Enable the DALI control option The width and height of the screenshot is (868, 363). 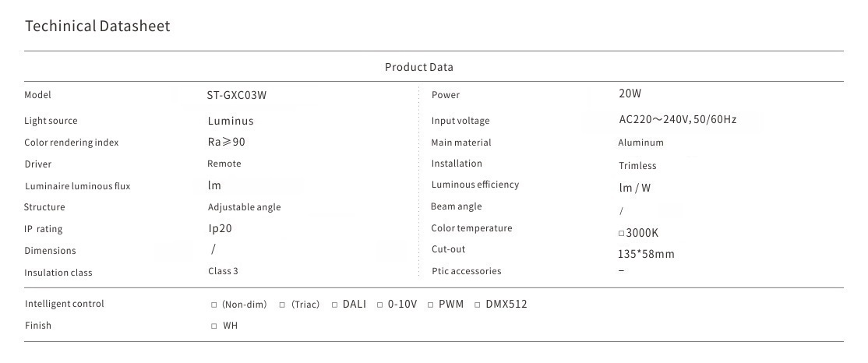pyautogui.click(x=334, y=305)
